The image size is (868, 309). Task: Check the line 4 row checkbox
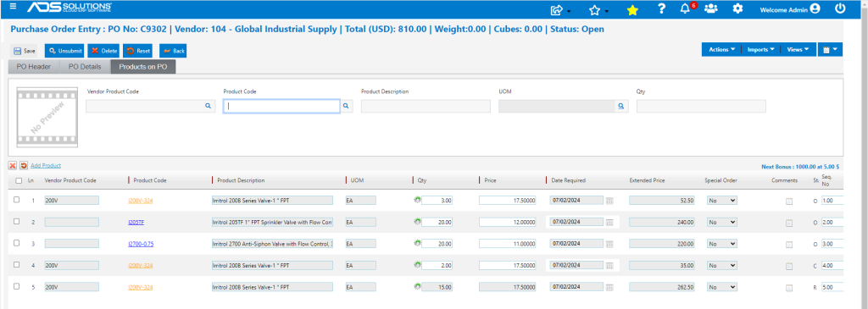17,264
